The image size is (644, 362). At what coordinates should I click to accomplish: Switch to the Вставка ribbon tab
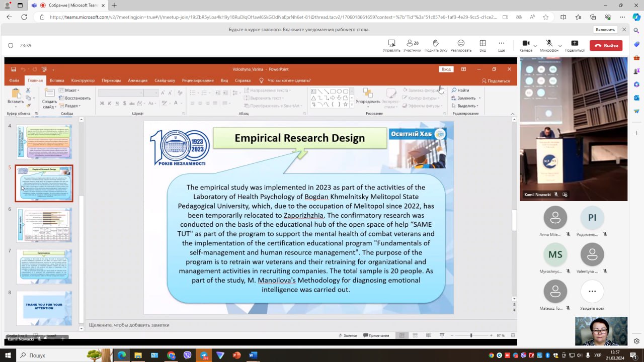57,80
